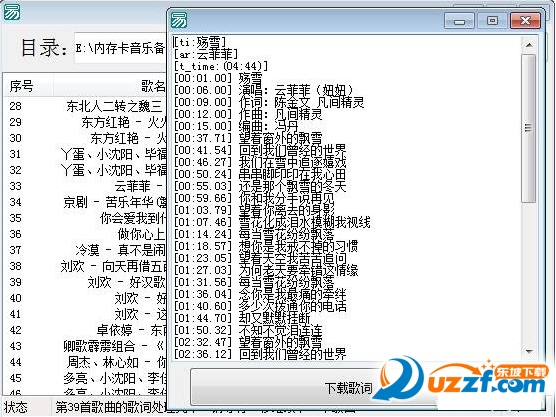
Task: Select row 37 冷漠 真不是闹 song
Action: coord(85,250)
